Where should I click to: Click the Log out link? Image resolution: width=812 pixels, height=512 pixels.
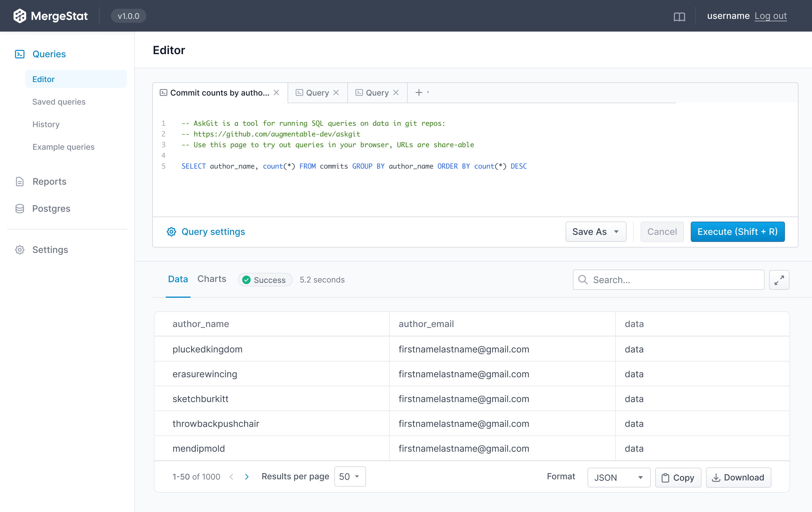pyautogui.click(x=771, y=16)
